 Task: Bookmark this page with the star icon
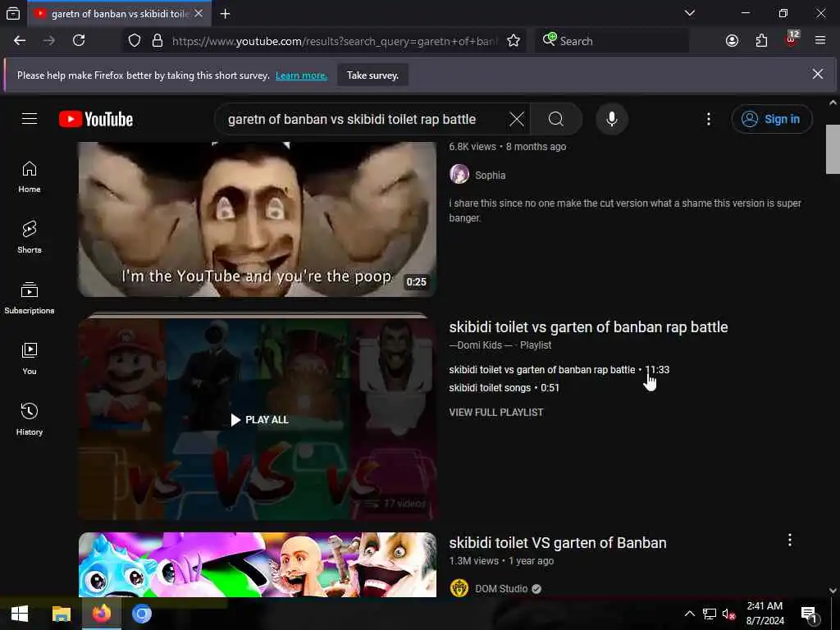pos(514,41)
